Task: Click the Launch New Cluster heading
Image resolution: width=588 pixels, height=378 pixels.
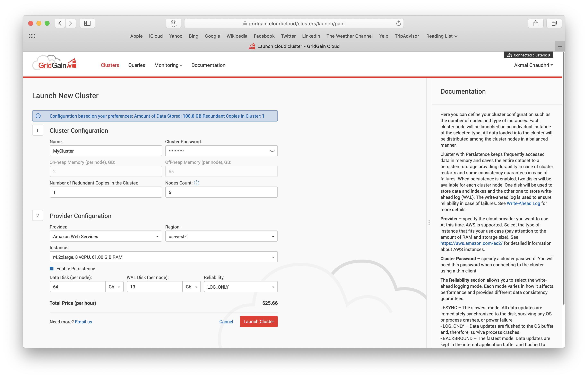Action: pos(65,96)
